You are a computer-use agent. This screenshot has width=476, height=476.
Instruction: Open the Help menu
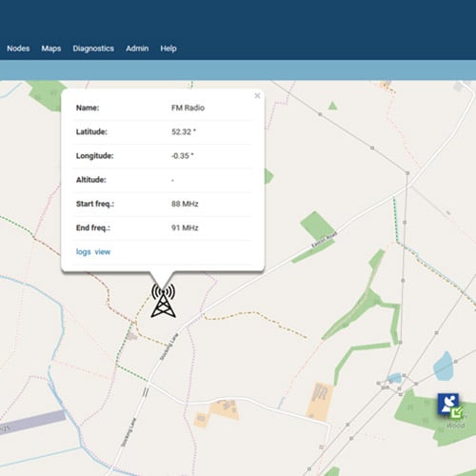tap(169, 49)
